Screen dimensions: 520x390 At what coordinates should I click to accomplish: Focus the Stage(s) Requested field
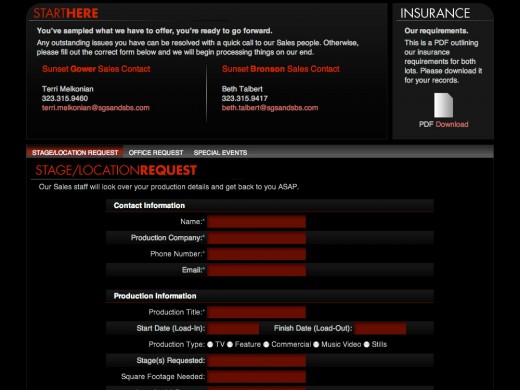tap(256, 360)
